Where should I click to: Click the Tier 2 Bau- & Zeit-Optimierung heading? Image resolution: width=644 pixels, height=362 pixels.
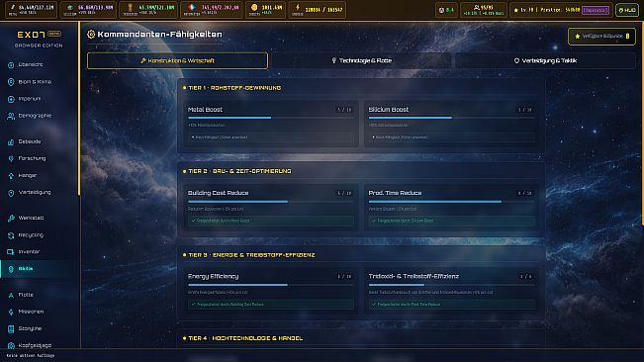(x=239, y=171)
